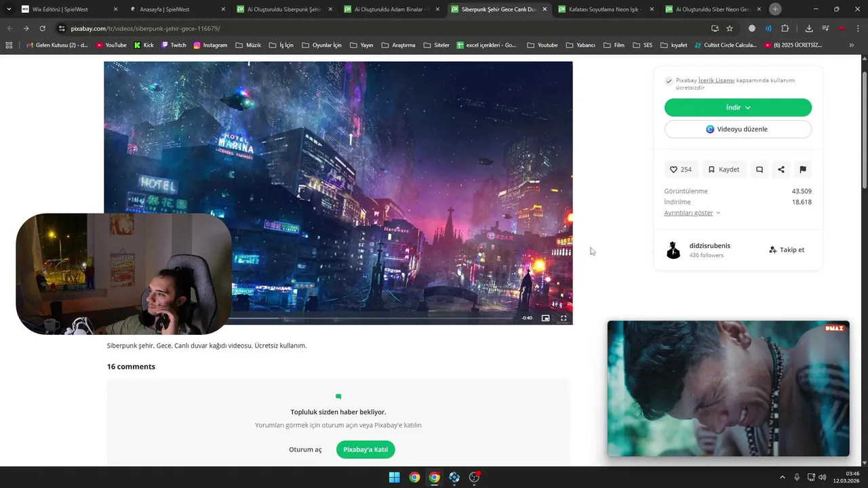Open Cultist Circle Calculator bookmark
868x488 pixels.
(726, 45)
